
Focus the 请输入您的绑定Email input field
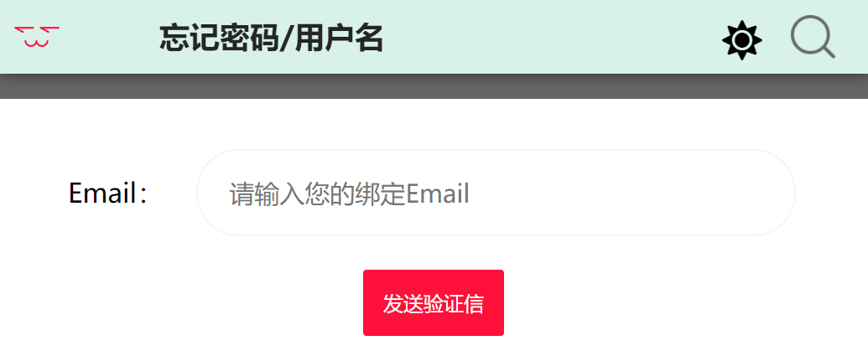pos(496,193)
